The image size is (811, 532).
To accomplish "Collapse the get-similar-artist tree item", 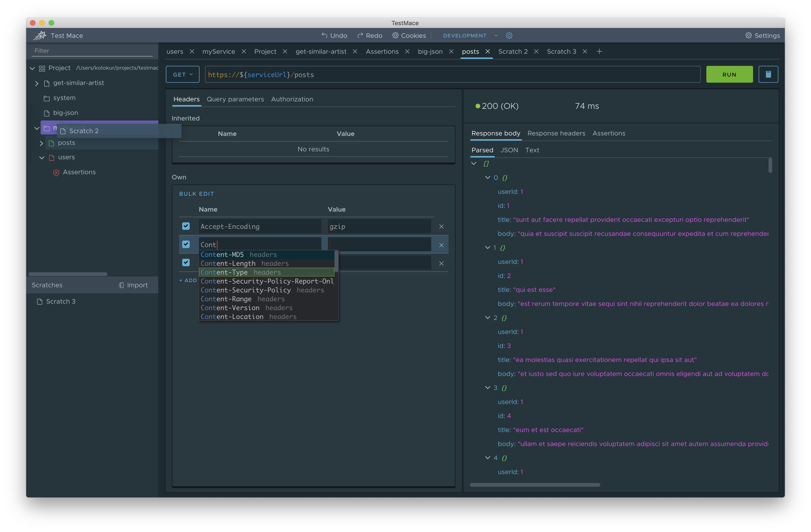I will (36, 83).
